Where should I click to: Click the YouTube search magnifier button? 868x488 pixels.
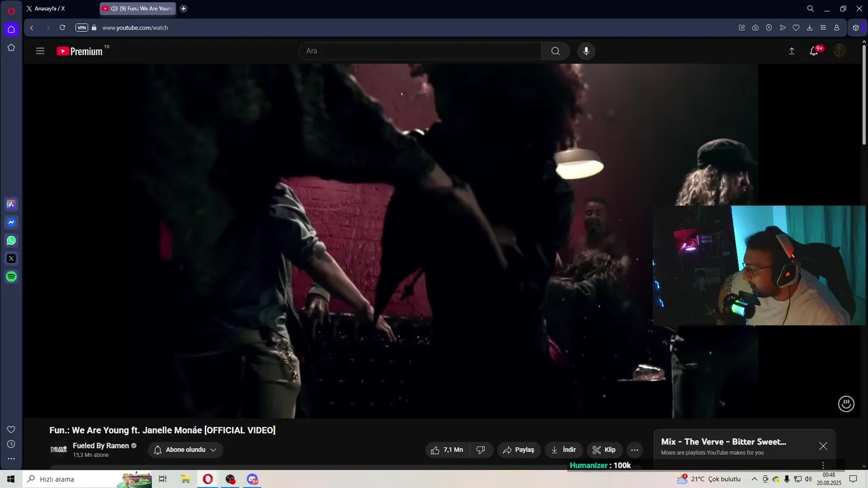coord(555,51)
